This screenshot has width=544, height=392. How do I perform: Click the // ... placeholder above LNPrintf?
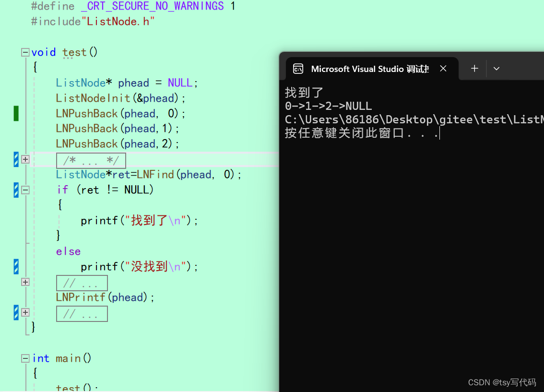pyautogui.click(x=82, y=283)
